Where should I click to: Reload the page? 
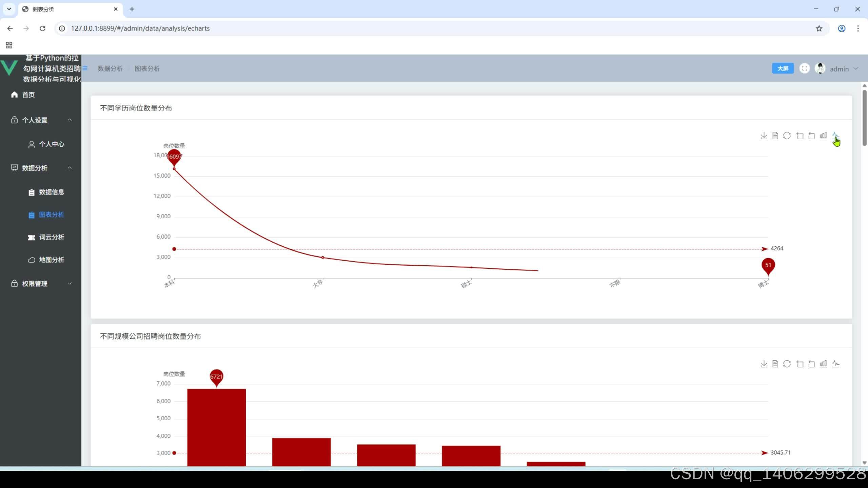pyautogui.click(x=42, y=28)
